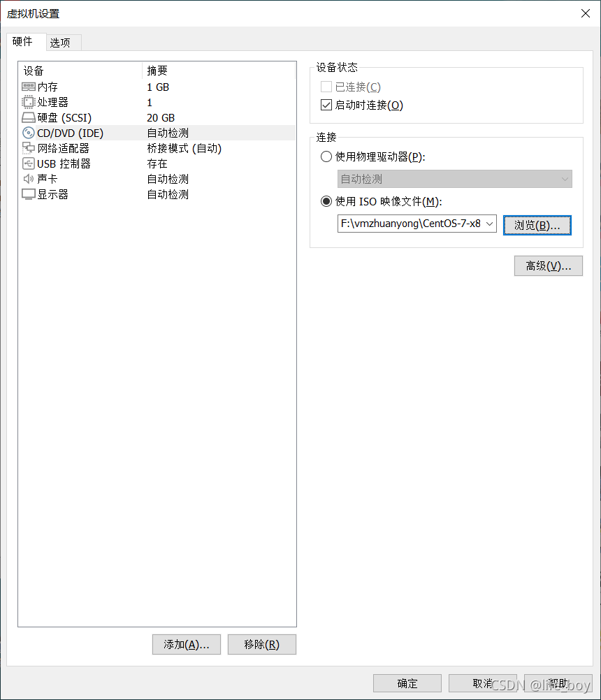The width and height of the screenshot is (601, 700).
Task: Confirm with the 确定 button
Action: [407, 683]
